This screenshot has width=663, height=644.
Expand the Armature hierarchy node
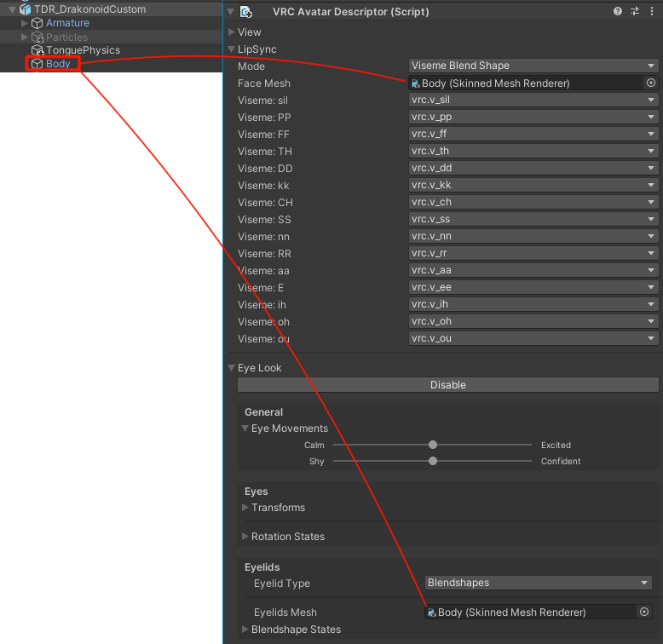pos(24,23)
